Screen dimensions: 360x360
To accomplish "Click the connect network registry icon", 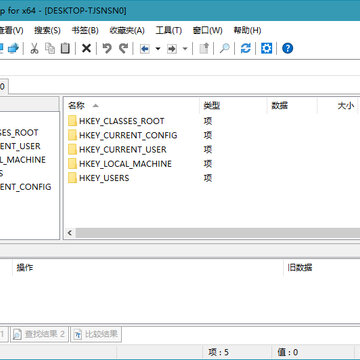I will coord(13,49).
